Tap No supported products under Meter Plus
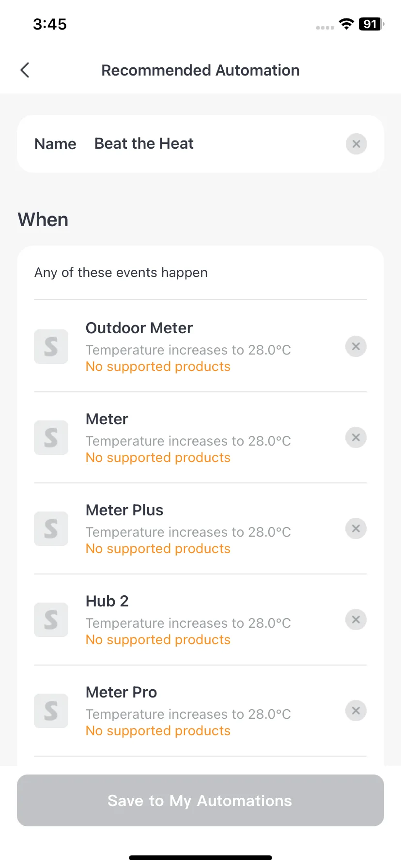The image size is (401, 868). 158,549
